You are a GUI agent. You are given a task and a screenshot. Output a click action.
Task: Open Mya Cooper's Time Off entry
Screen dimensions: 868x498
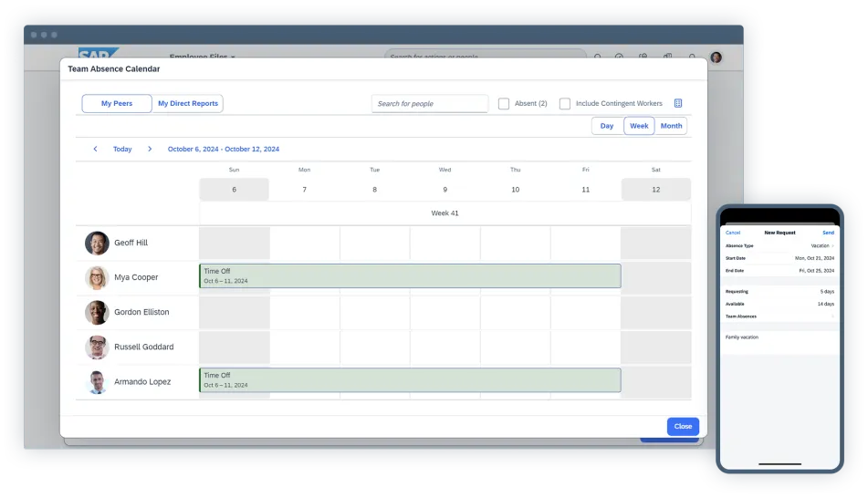[x=410, y=276]
